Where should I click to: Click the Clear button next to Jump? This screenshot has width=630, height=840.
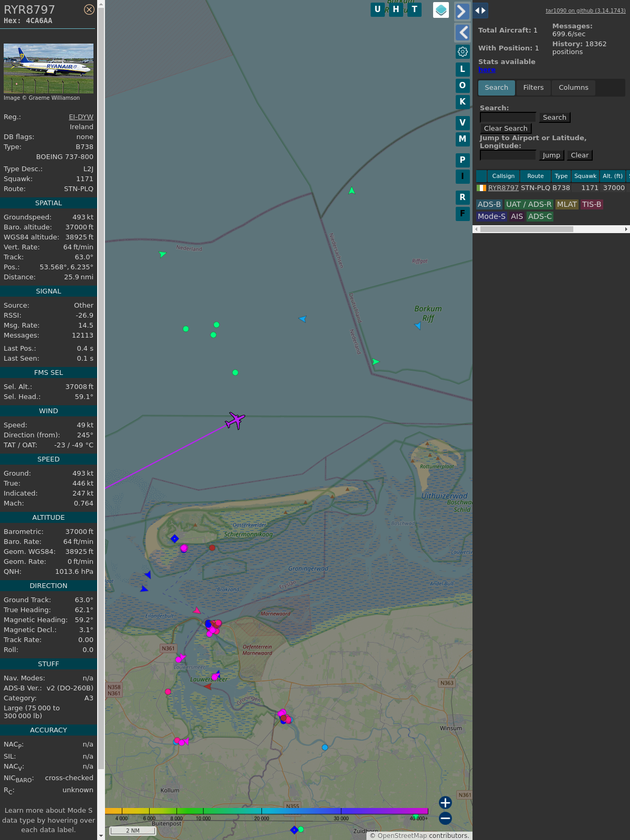pyautogui.click(x=580, y=155)
